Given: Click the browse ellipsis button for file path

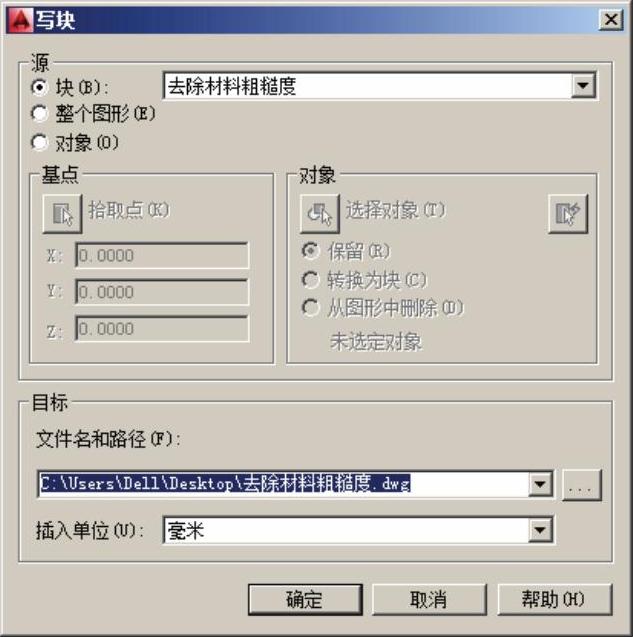Looking at the screenshot, I should click(x=581, y=485).
